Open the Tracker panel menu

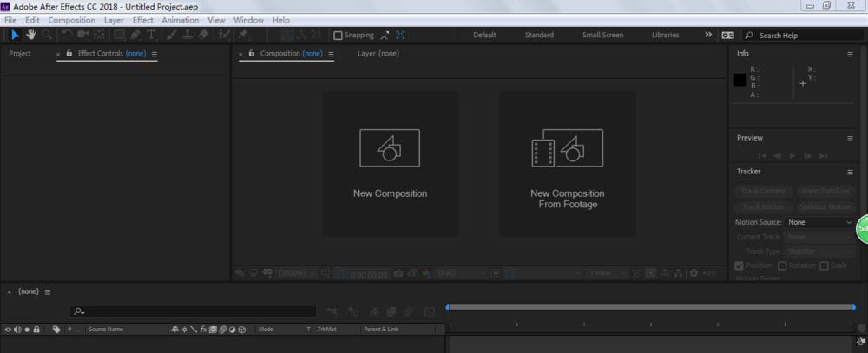pos(850,172)
